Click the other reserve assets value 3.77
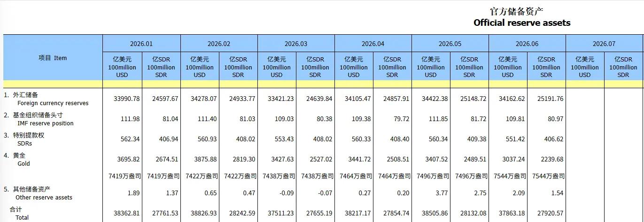The height and width of the screenshot is (222, 644). [x=442, y=193]
